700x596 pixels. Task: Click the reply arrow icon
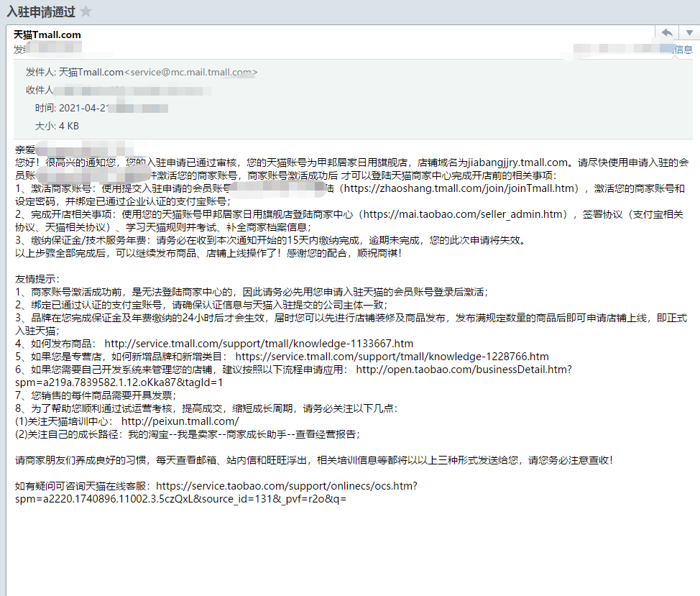click(x=667, y=32)
